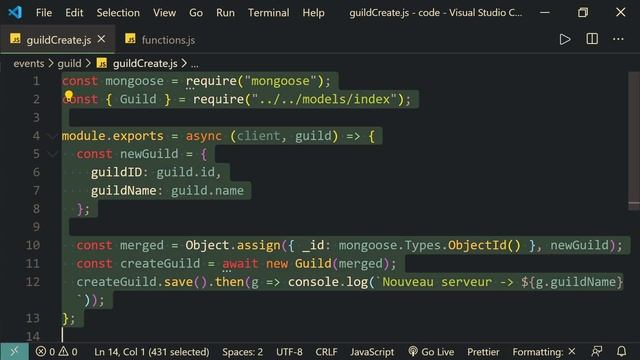Select the JavaScript language mode
Viewport: 640px width, 360px height.
pos(372,351)
